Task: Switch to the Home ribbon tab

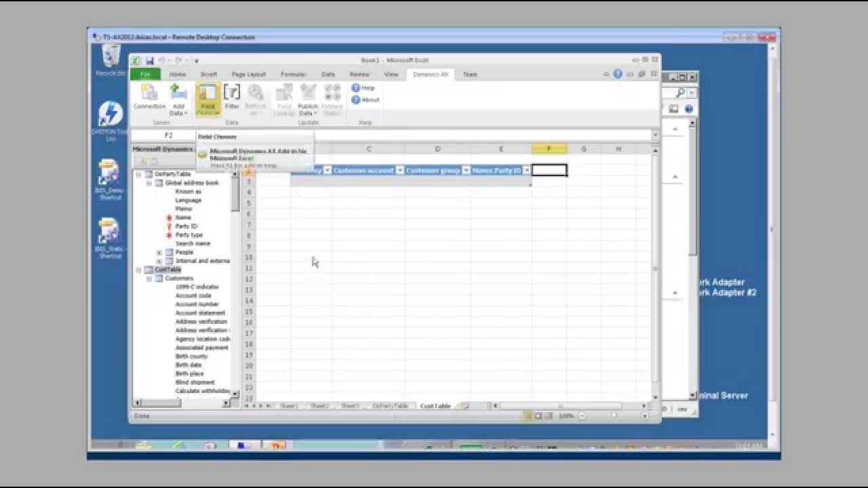Action: (x=178, y=74)
